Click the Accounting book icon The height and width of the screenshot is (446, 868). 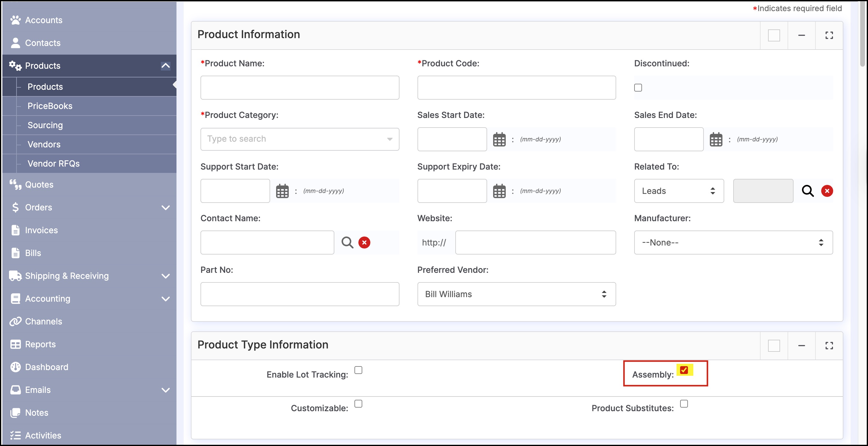(x=15, y=299)
